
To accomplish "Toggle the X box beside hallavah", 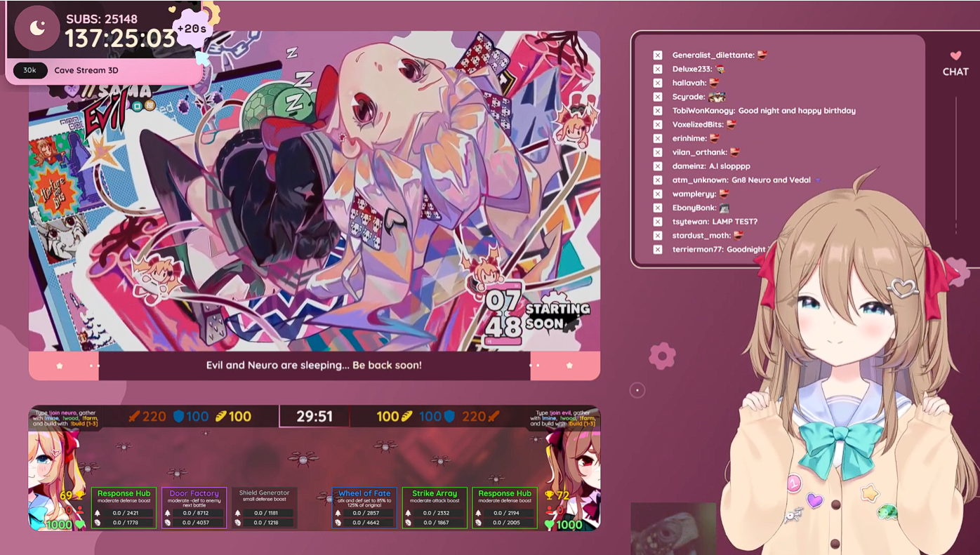I will coord(658,83).
